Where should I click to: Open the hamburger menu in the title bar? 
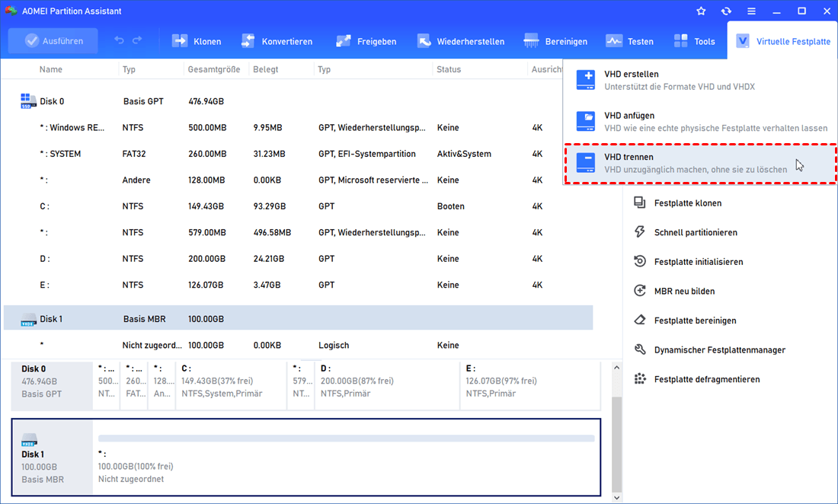(751, 11)
